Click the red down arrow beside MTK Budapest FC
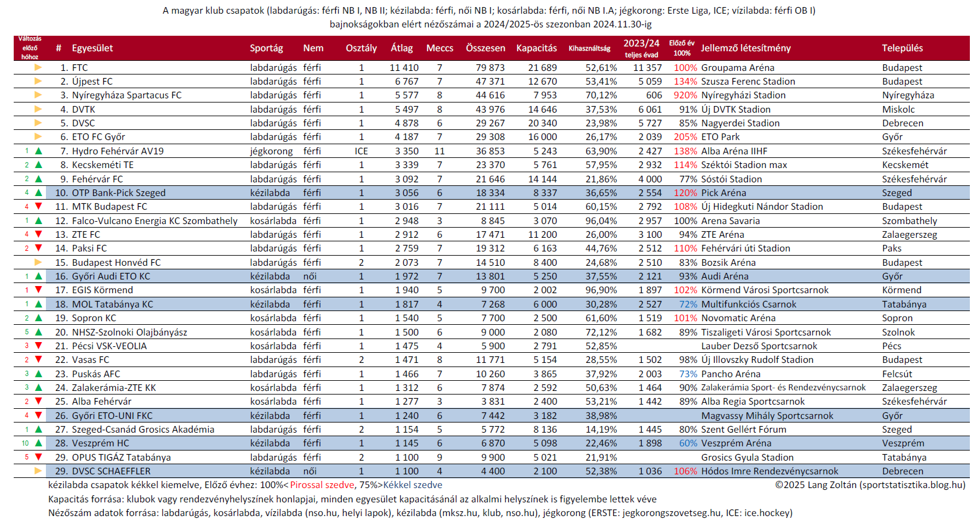 click(x=39, y=206)
